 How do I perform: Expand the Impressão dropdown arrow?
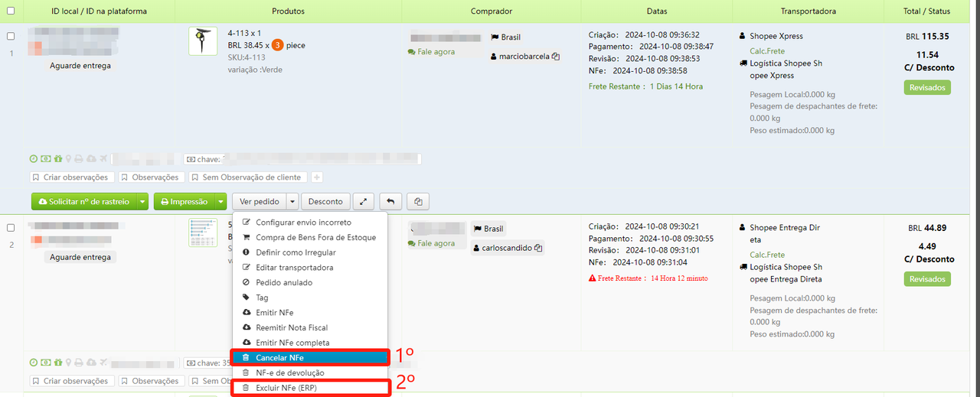click(x=221, y=202)
